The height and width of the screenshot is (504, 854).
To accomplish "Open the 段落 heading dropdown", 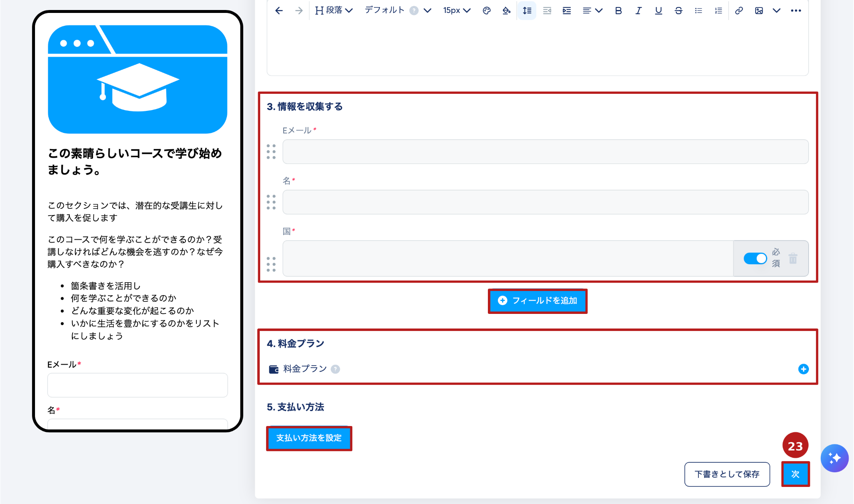I will (334, 11).
